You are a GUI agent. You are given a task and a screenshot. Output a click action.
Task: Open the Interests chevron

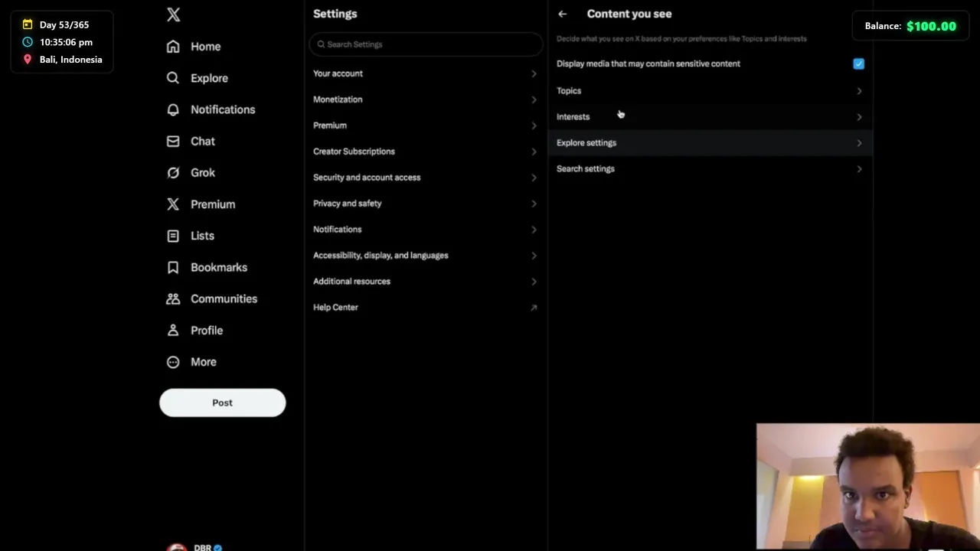click(859, 117)
